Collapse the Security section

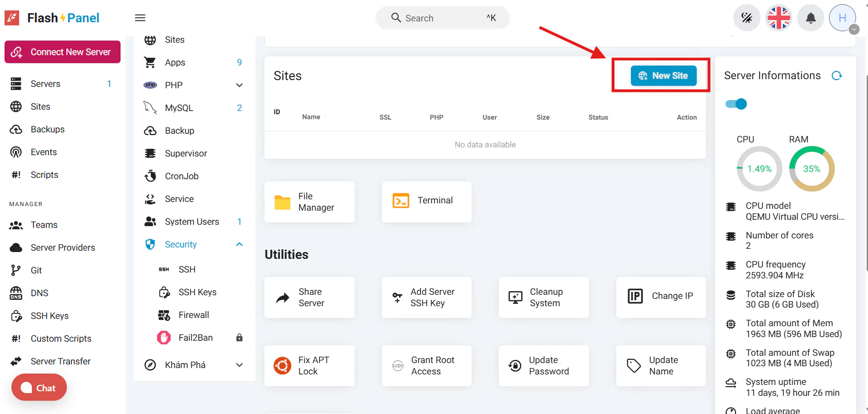tap(239, 244)
